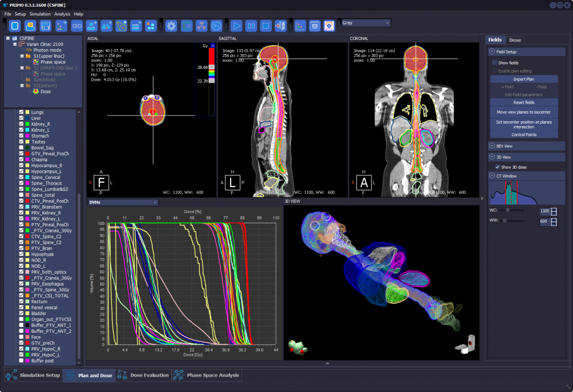Open the DVHs view dropdown
This screenshot has height=392, width=573.
123,202
